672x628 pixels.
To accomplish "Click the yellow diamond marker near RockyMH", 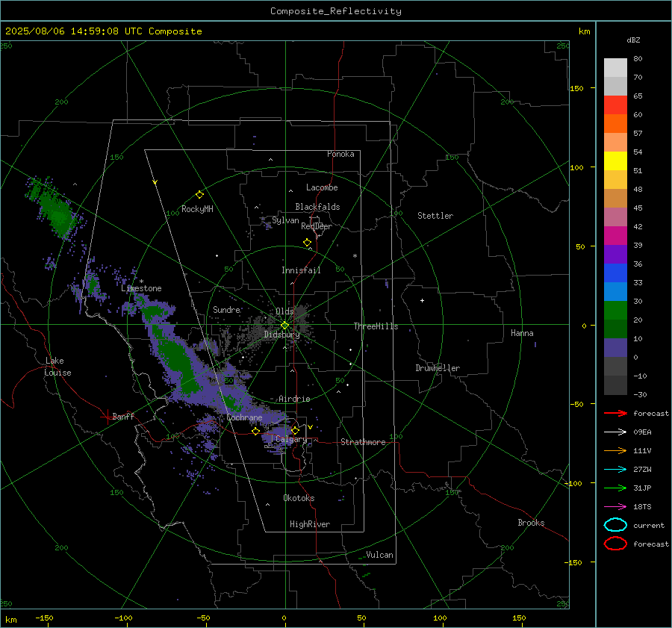I will (199, 195).
